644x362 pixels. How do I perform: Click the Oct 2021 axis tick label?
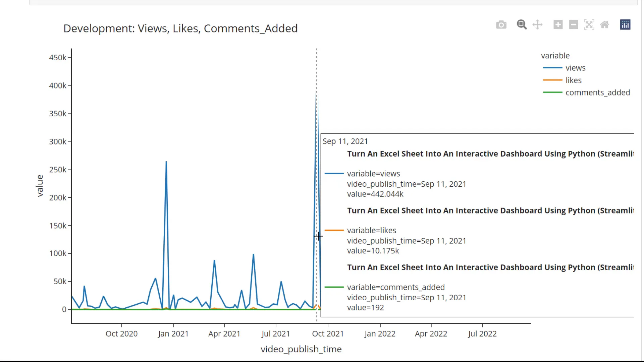tap(328, 334)
